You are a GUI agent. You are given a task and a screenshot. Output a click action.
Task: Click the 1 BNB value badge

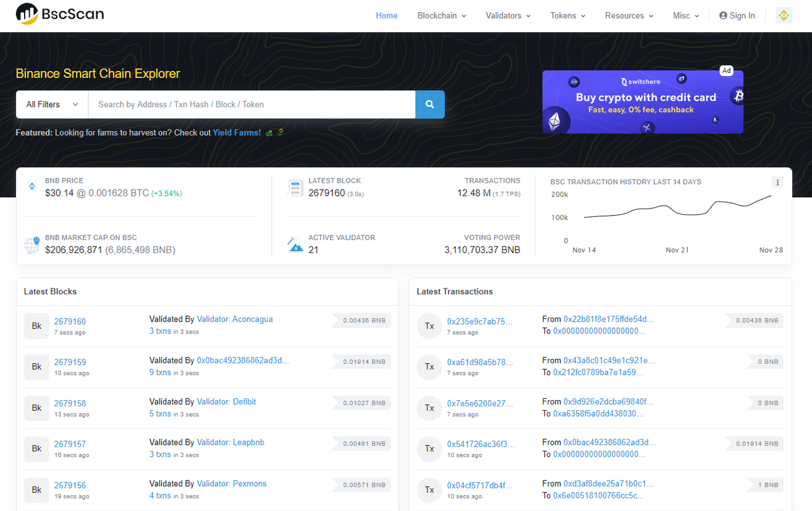pyautogui.click(x=766, y=484)
